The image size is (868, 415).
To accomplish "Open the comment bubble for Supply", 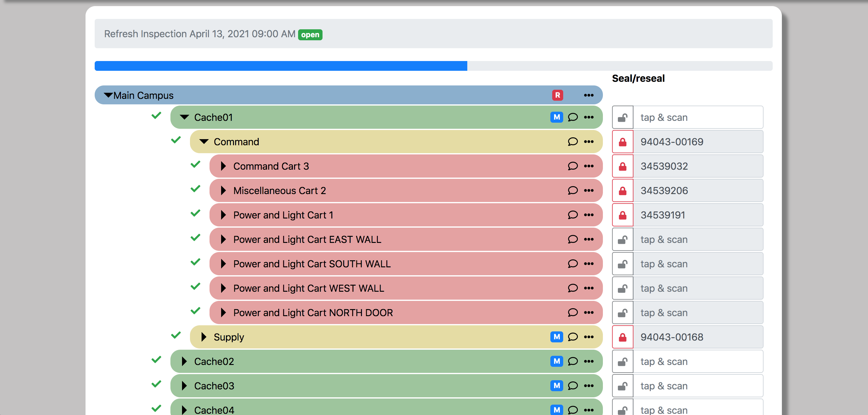I will [x=572, y=337].
